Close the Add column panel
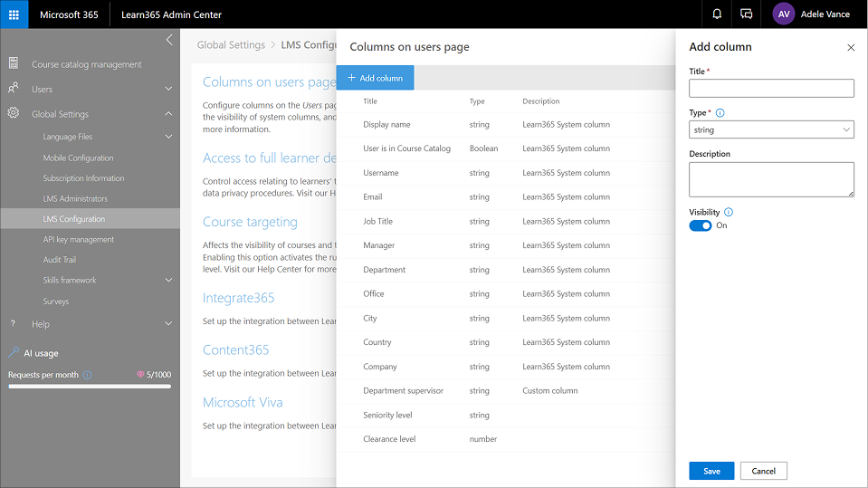This screenshot has width=868, height=488. click(850, 47)
